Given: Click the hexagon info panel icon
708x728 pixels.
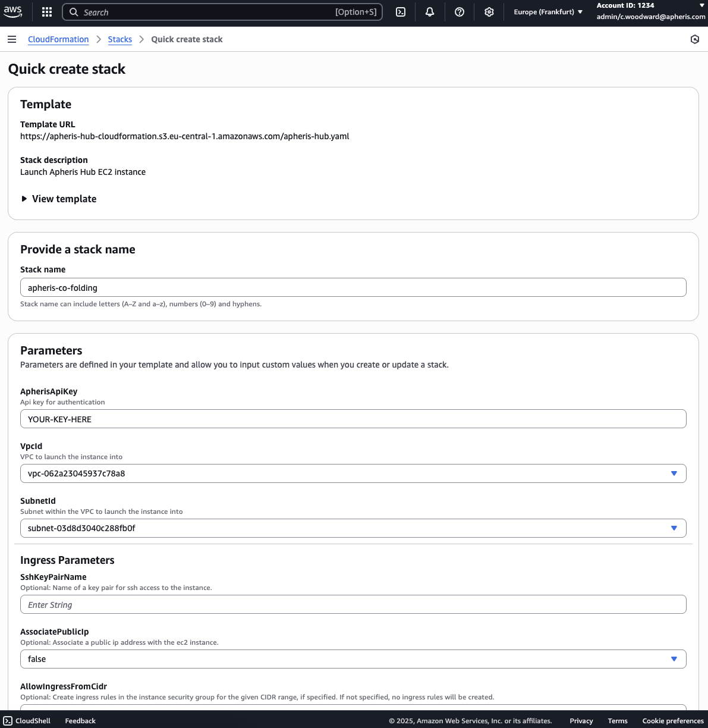Looking at the screenshot, I should (x=695, y=39).
